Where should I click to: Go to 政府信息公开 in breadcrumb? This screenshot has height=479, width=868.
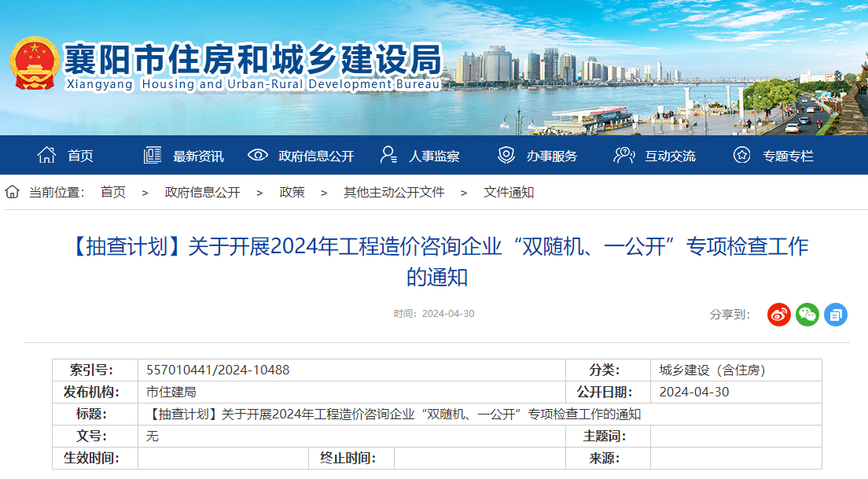(x=202, y=192)
